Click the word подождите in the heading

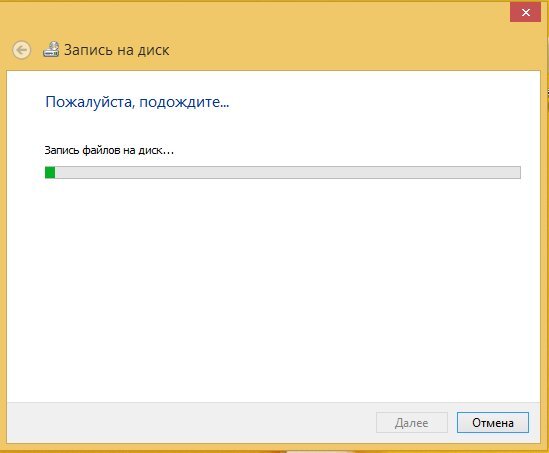click(184, 102)
